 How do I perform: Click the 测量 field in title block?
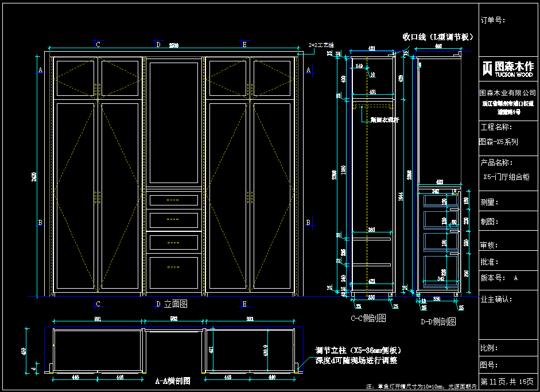(x=490, y=202)
